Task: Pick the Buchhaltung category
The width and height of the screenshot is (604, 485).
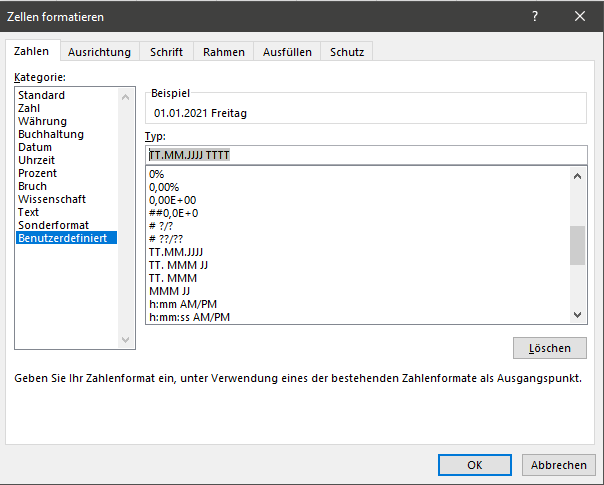Action: [x=66, y=134]
